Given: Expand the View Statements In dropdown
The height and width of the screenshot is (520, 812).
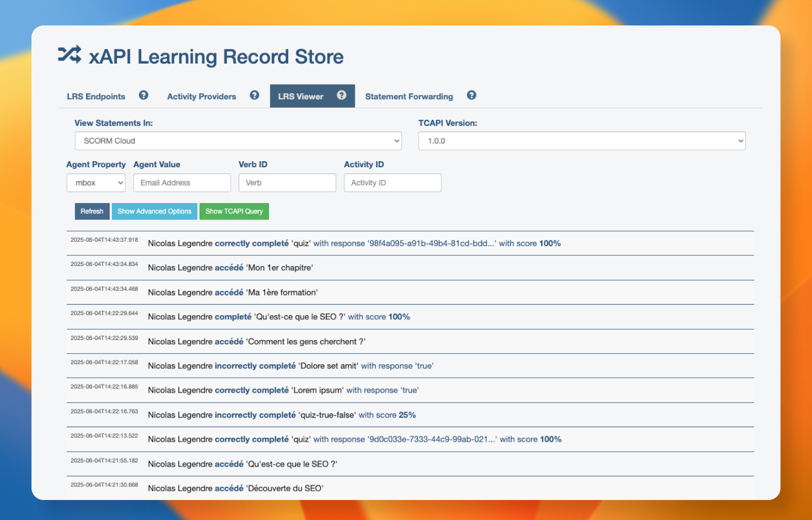Looking at the screenshot, I should coord(238,141).
